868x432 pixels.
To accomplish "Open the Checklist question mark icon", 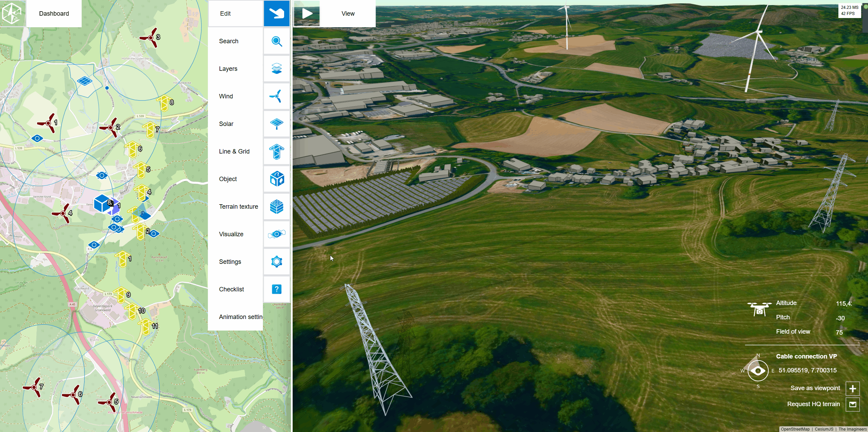I will tap(277, 289).
